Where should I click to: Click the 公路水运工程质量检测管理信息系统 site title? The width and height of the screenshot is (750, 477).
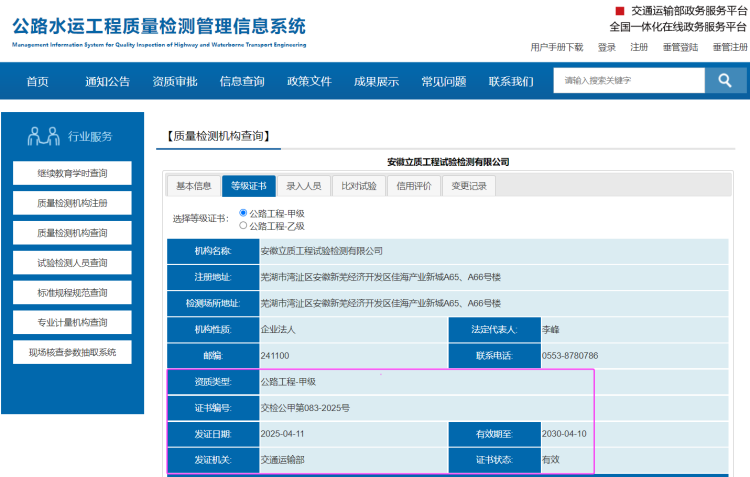click(159, 27)
